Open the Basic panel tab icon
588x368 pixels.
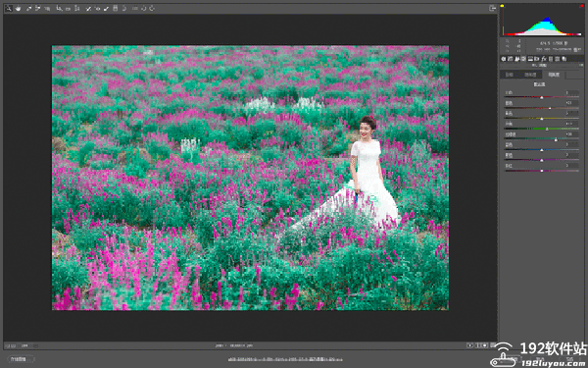pos(504,59)
